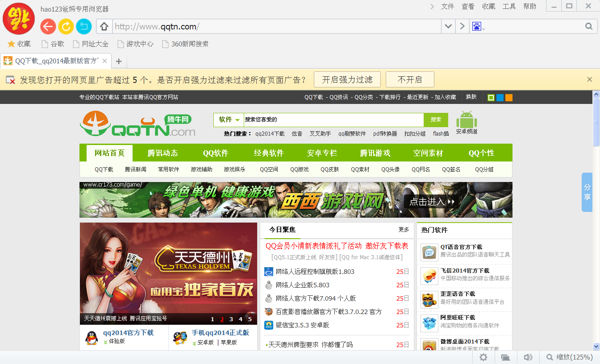Open a new tab with plus button

[x=119, y=61]
